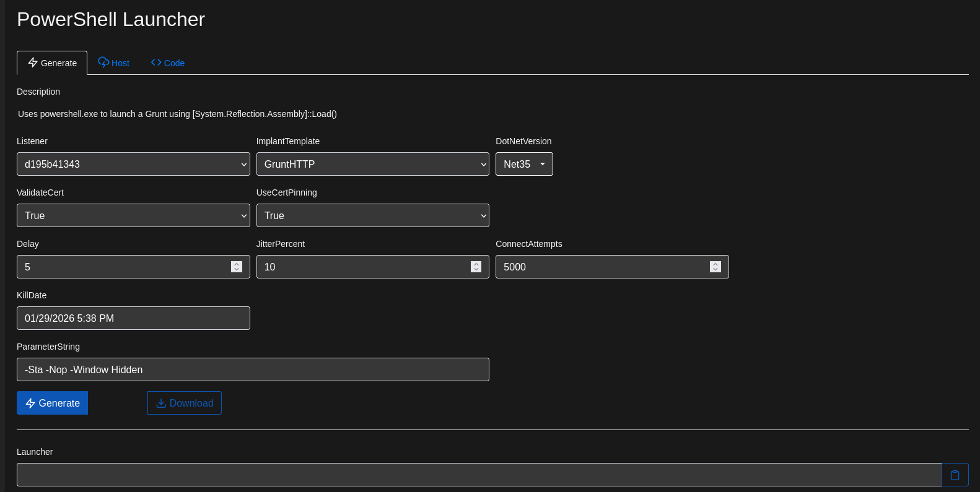This screenshot has width=980, height=492.
Task: Click the code brackets icon on Code tab
Action: [x=156, y=63]
